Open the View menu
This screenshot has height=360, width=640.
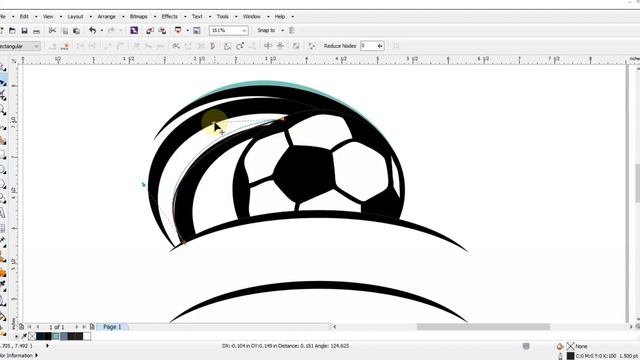pos(48,17)
